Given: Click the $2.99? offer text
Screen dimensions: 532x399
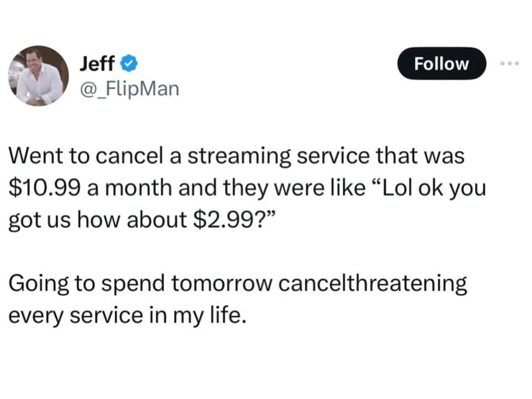Looking at the screenshot, I should [232, 219].
